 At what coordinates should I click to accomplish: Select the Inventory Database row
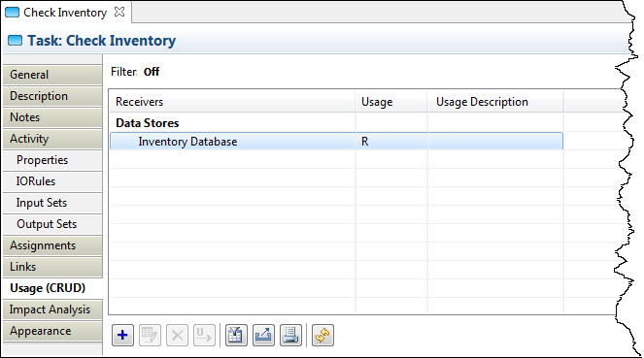tap(336, 141)
